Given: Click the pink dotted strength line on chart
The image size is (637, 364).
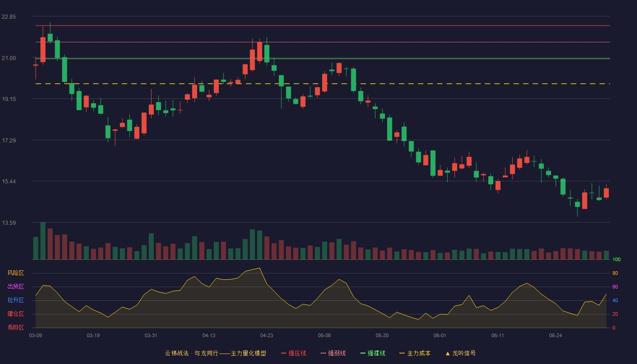Looking at the screenshot, I should pos(323,42).
